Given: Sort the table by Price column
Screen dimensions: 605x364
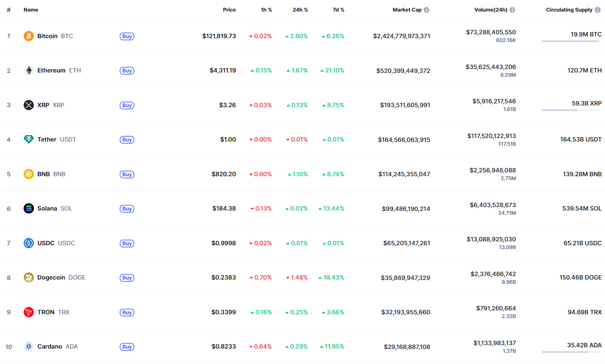Looking at the screenshot, I should point(229,10).
